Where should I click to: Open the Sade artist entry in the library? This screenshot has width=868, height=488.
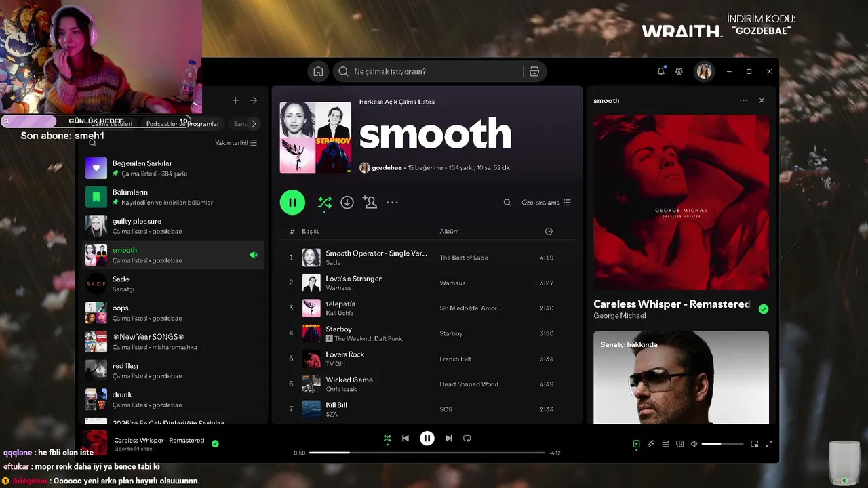(x=173, y=283)
